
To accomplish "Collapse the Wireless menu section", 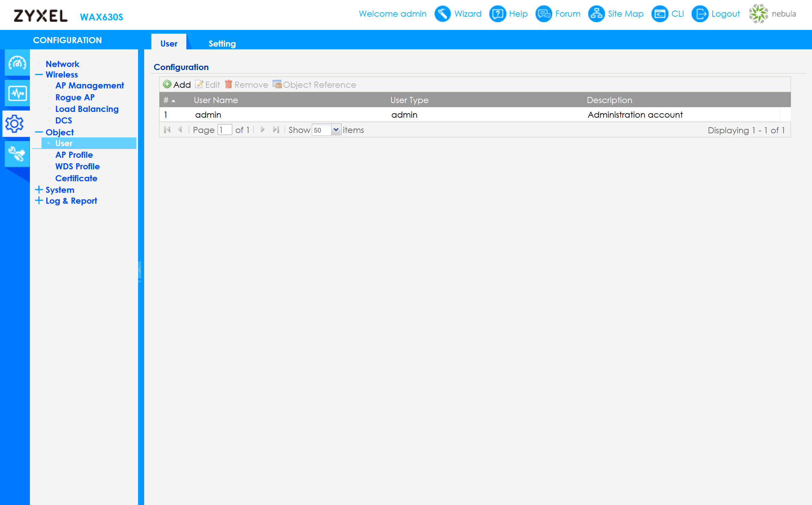I will point(39,75).
